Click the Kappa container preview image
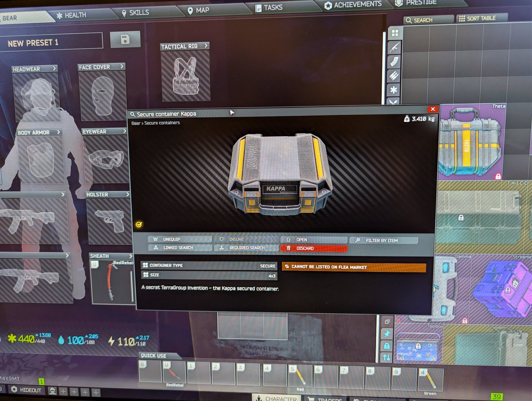The width and height of the screenshot is (532, 401). (x=280, y=174)
